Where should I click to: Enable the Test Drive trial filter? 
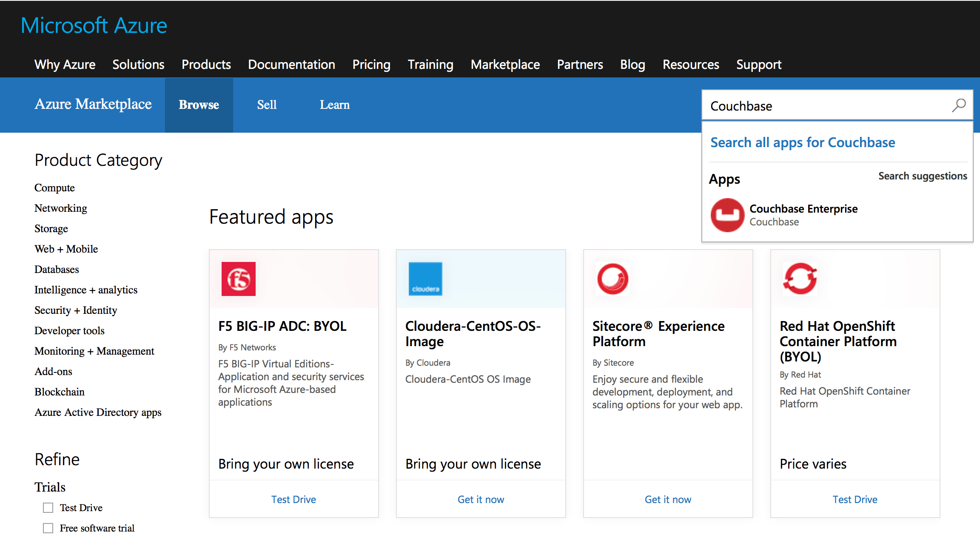click(47, 507)
